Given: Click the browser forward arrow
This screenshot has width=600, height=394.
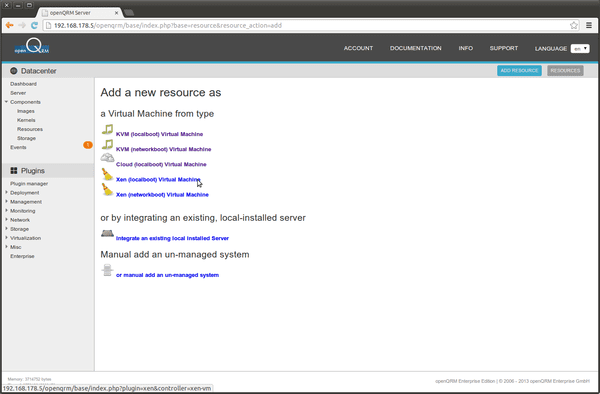Looking at the screenshot, I should 22,25.
